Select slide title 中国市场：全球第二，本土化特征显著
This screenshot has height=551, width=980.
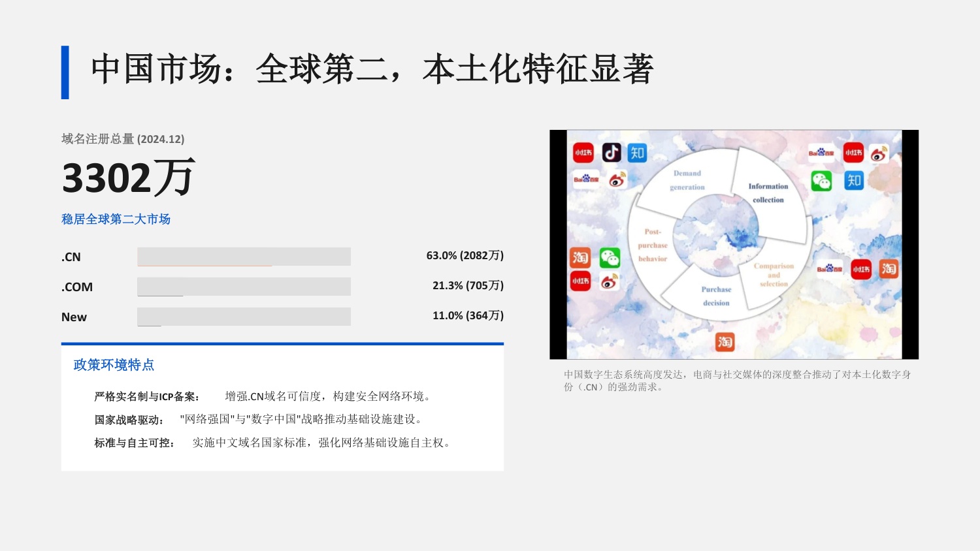click(x=372, y=69)
